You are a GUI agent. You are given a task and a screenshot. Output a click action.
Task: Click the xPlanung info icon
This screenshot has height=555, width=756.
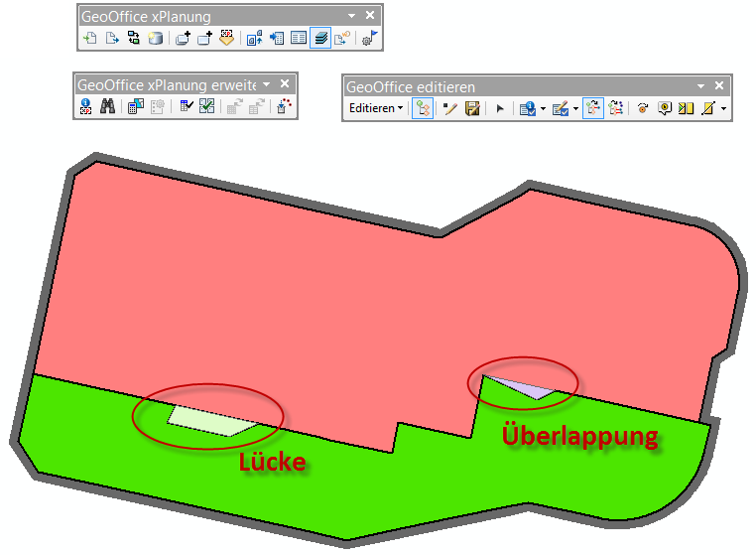click(x=86, y=108)
